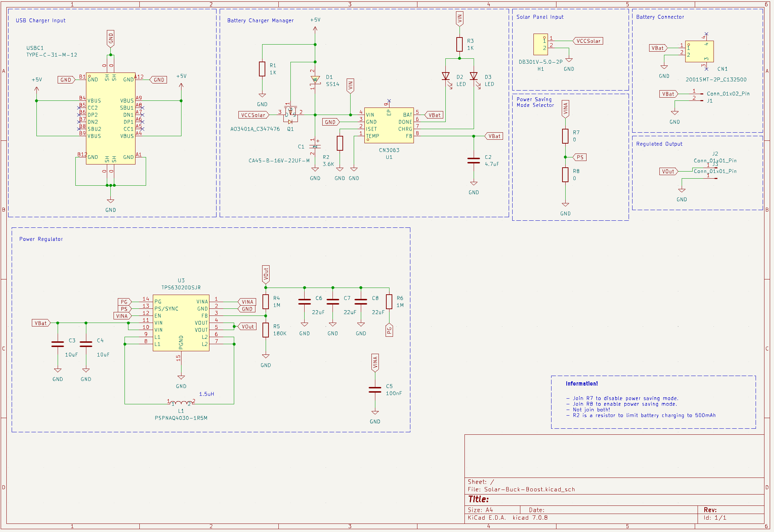The height and width of the screenshot is (532, 774).
Task: Click the Title field in title block
Action: (478, 499)
